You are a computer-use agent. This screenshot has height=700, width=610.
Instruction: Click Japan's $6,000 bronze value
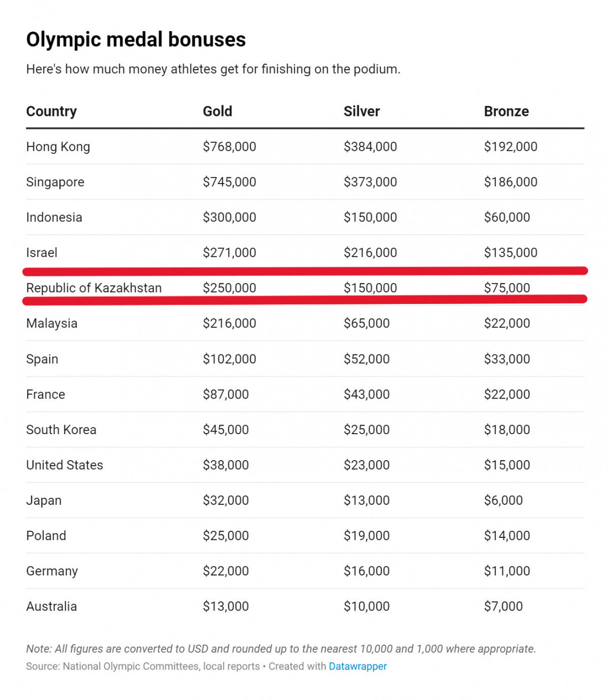503,500
